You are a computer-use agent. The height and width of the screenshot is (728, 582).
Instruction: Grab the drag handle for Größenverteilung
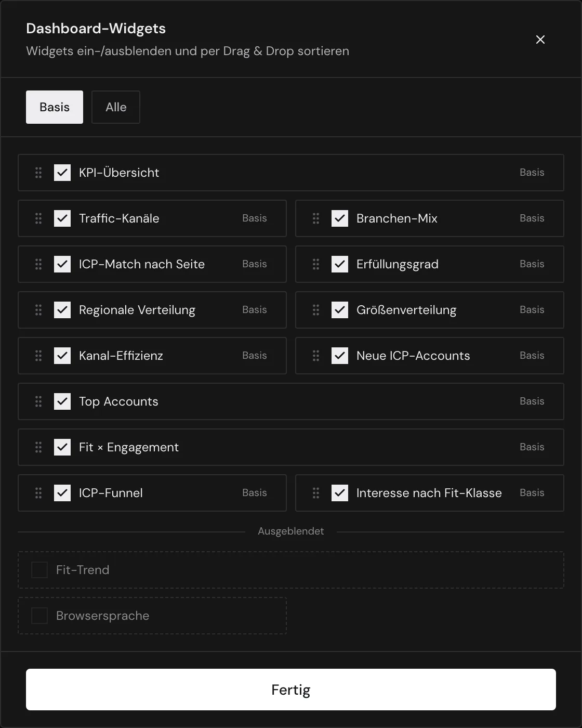tap(316, 310)
